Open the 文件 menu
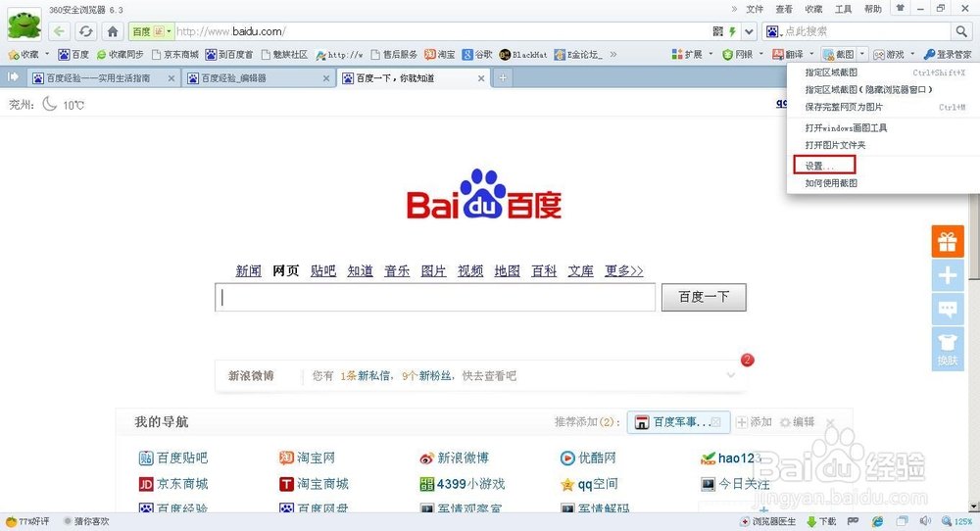980x531 pixels. point(755,9)
